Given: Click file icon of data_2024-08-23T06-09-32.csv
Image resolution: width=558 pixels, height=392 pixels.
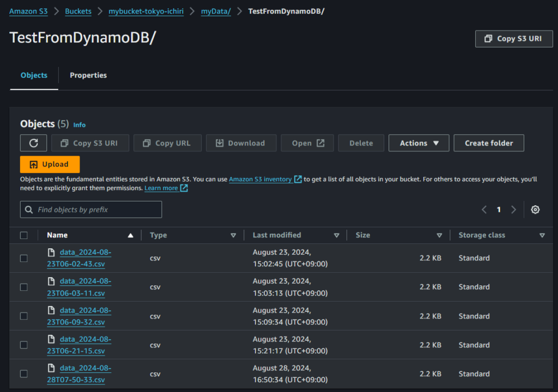Looking at the screenshot, I should 51,310.
